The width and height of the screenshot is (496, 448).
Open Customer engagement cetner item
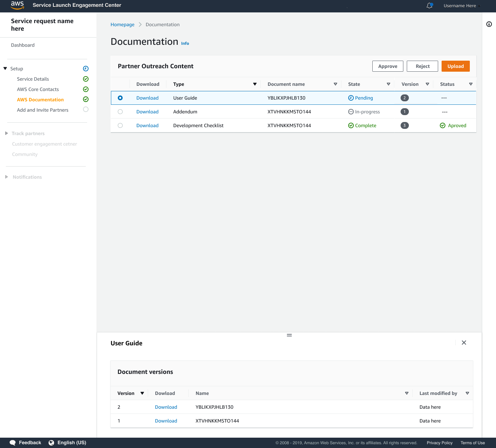(44, 144)
